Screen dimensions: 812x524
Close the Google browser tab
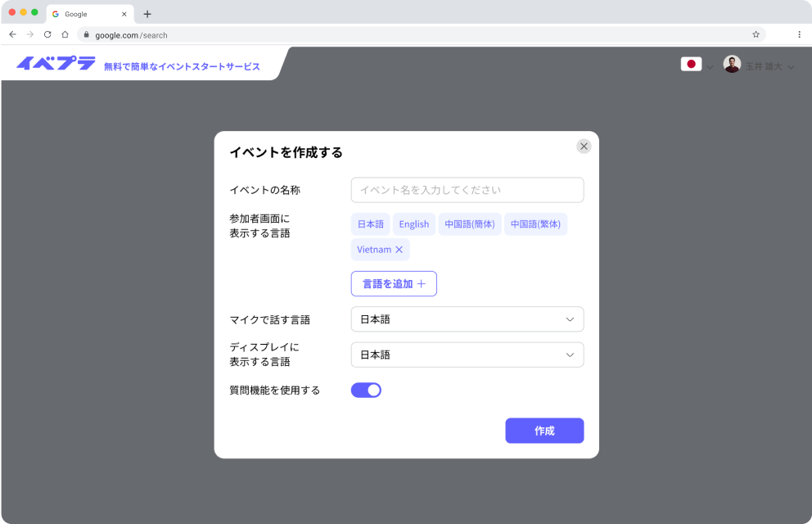click(x=124, y=14)
